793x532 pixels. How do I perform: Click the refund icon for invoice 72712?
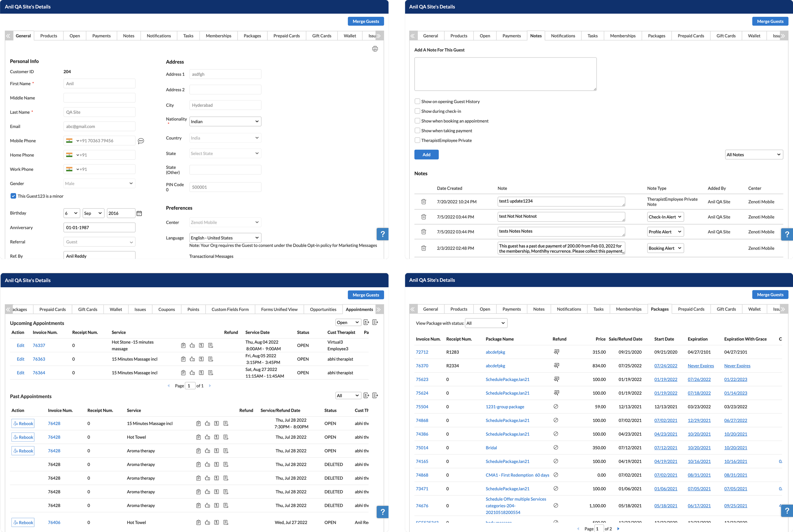(556, 352)
